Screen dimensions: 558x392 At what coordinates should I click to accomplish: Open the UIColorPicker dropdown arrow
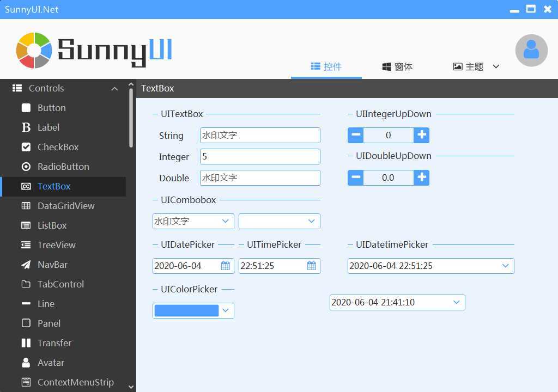pos(225,310)
